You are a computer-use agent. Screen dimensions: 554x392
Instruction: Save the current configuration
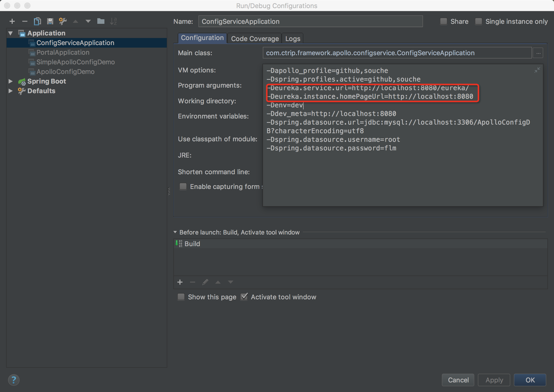(x=50, y=21)
